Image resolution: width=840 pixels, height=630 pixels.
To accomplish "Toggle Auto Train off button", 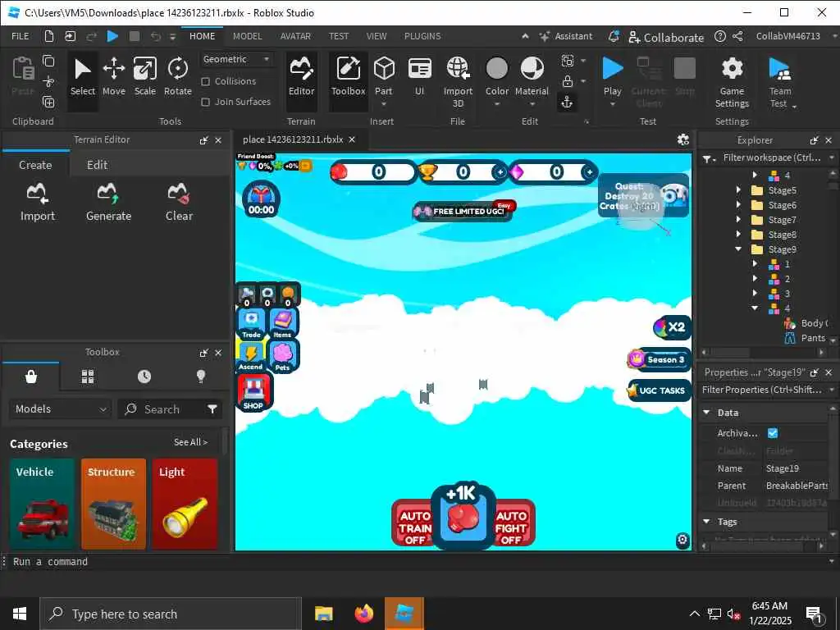I will 413,524.
